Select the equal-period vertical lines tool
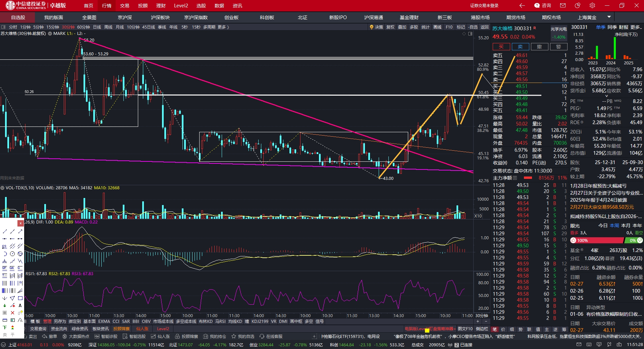This screenshot has height=349, width=644. click(x=5, y=283)
